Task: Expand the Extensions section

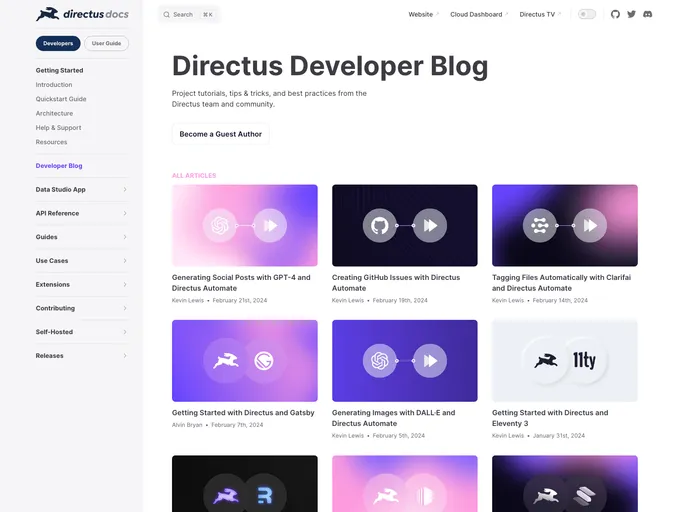Action: coord(81,284)
